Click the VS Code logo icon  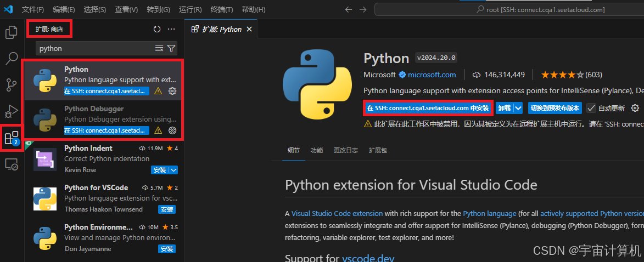(x=9, y=9)
